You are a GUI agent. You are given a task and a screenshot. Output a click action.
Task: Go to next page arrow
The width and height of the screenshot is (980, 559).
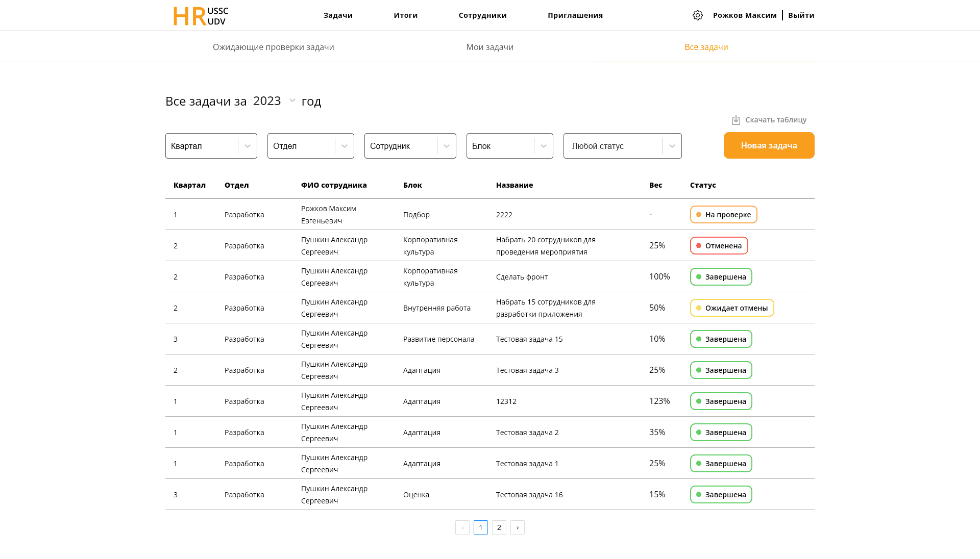(x=517, y=527)
